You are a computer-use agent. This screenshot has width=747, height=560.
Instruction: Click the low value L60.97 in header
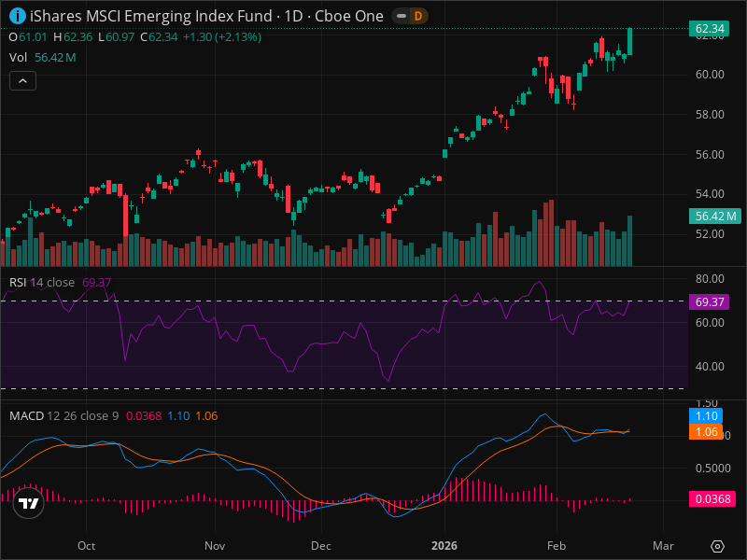[x=116, y=37]
